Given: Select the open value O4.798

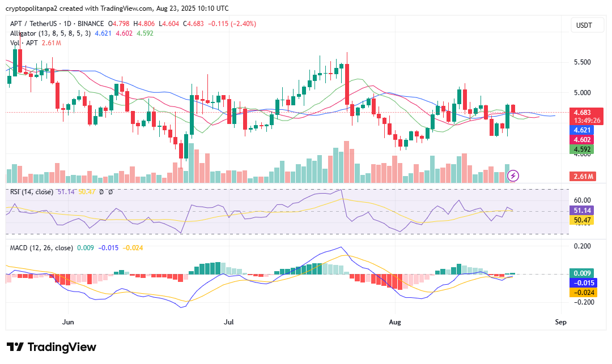Looking at the screenshot, I should [118, 24].
